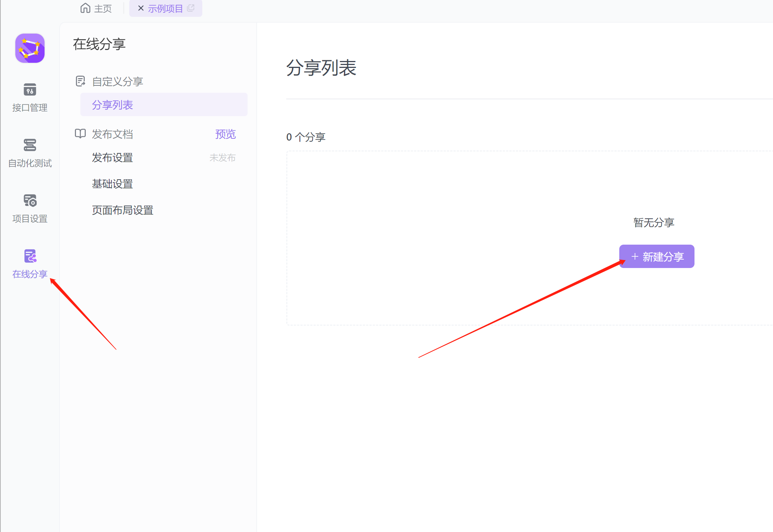Open 项目设置 icon in sidebar

pos(30,200)
